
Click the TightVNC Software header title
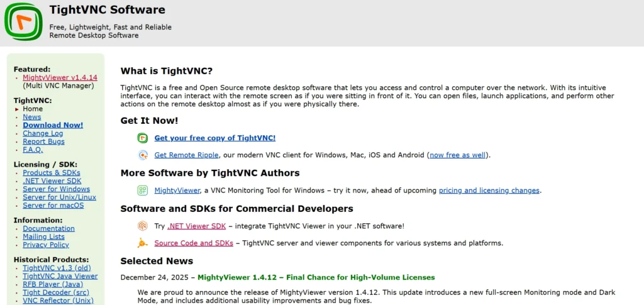107,9
